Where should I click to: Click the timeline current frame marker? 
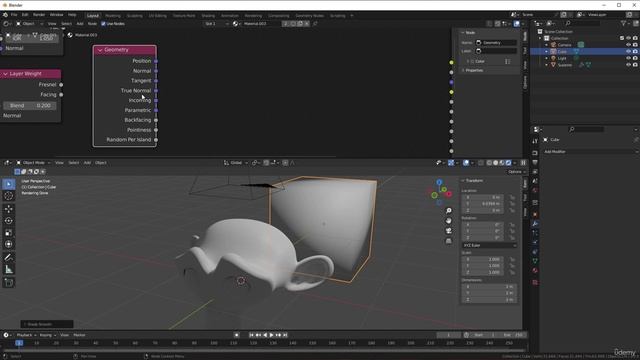point(19,343)
